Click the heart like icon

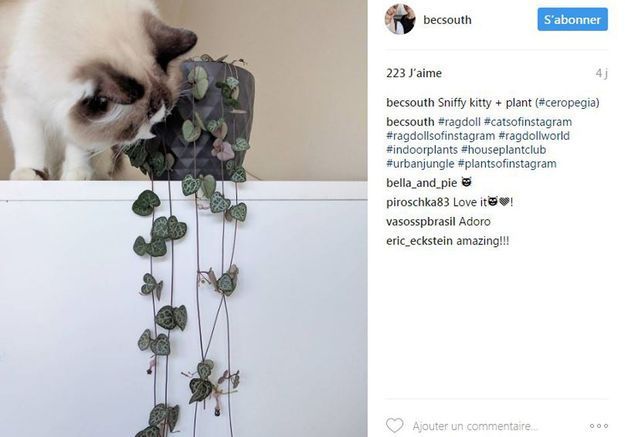[395, 425]
